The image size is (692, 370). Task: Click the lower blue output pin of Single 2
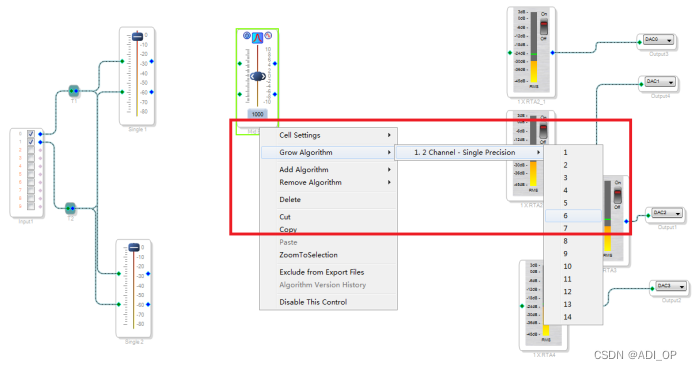pyautogui.click(x=148, y=304)
